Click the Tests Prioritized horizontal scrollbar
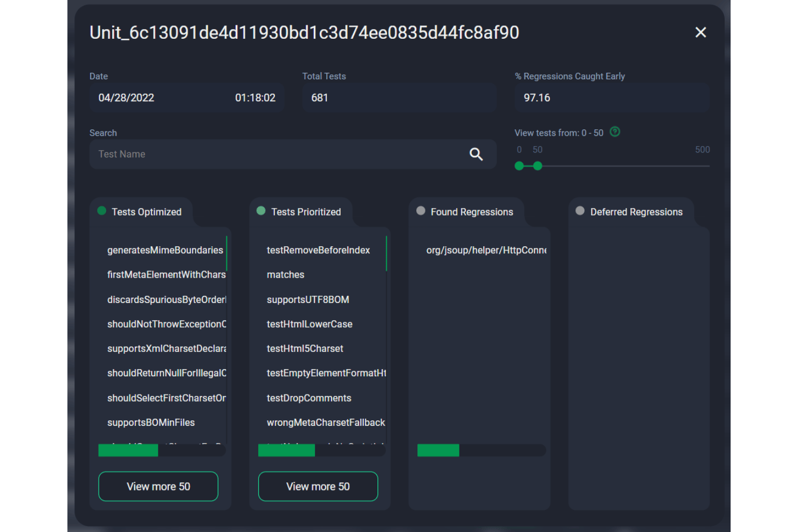Viewport: 798px width, 532px height. pos(286,450)
